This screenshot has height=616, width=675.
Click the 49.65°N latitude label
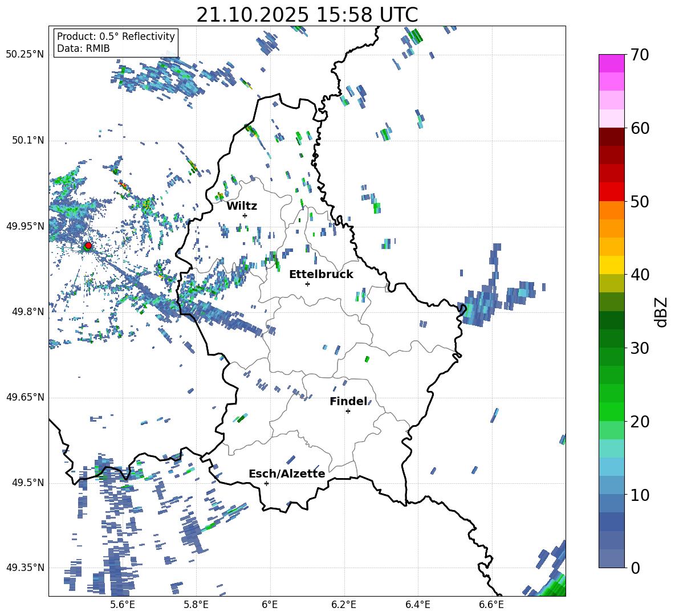[25, 397]
